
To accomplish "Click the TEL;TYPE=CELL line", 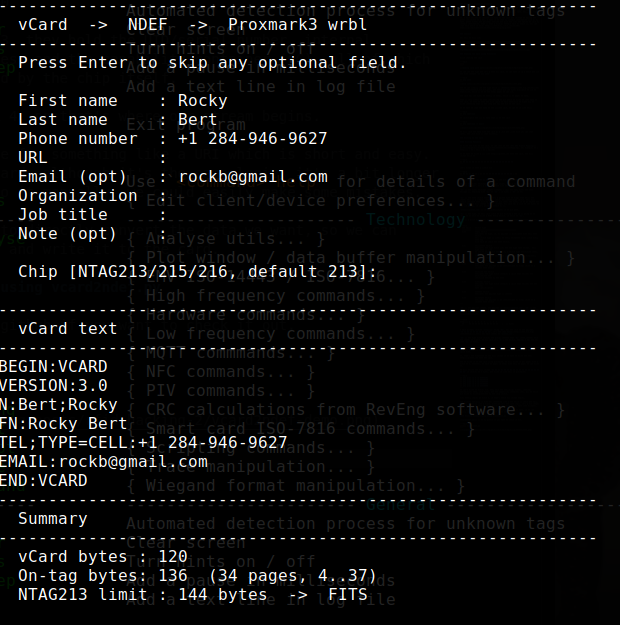I will click(x=144, y=443).
